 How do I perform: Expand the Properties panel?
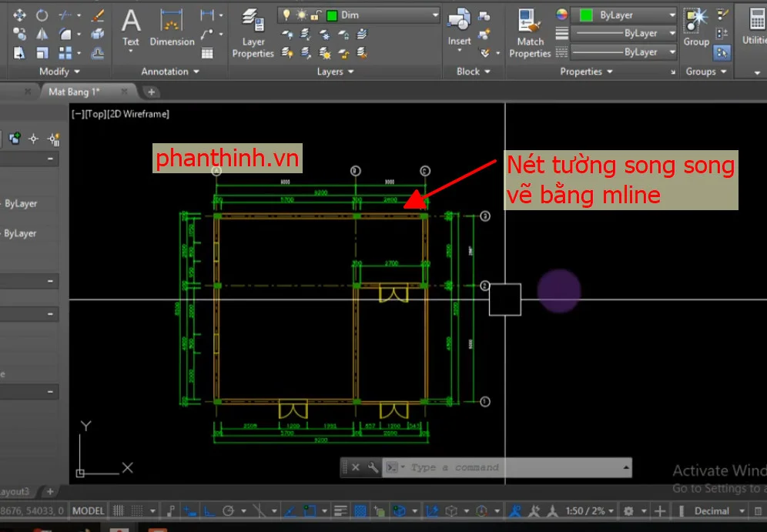[x=586, y=72]
